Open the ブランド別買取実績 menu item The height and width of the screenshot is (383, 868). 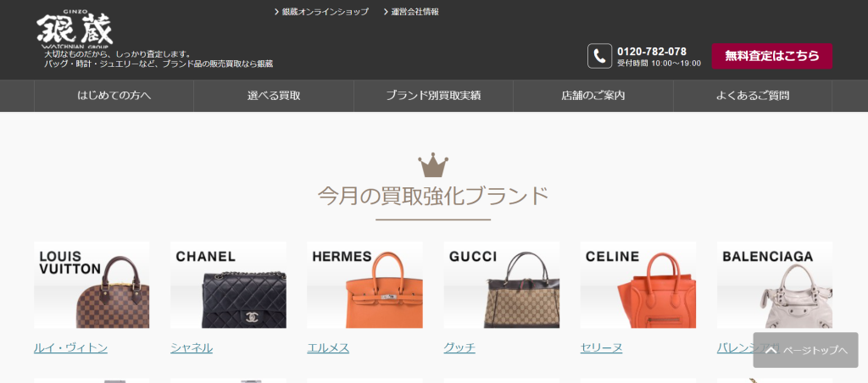[x=433, y=95]
